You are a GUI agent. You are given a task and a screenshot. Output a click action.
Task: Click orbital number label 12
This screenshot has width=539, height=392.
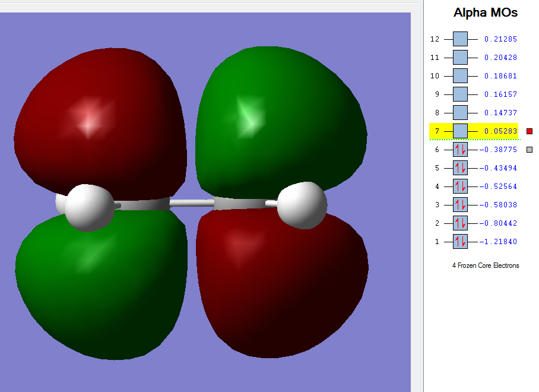click(x=435, y=39)
